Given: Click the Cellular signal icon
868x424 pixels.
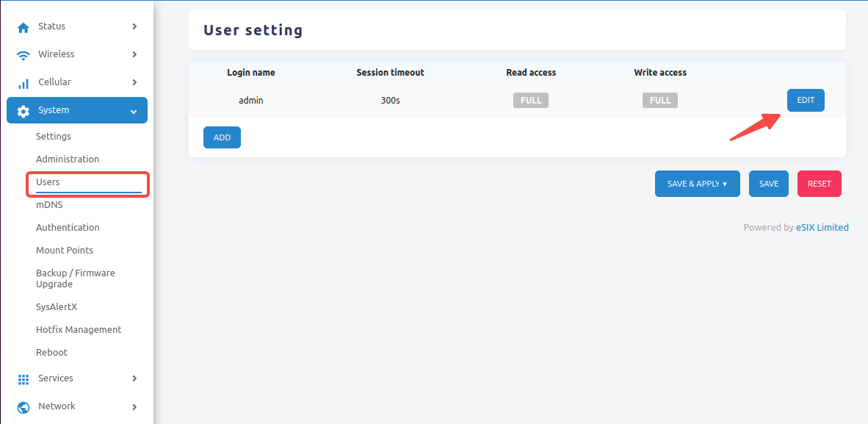Looking at the screenshot, I should pos(22,82).
